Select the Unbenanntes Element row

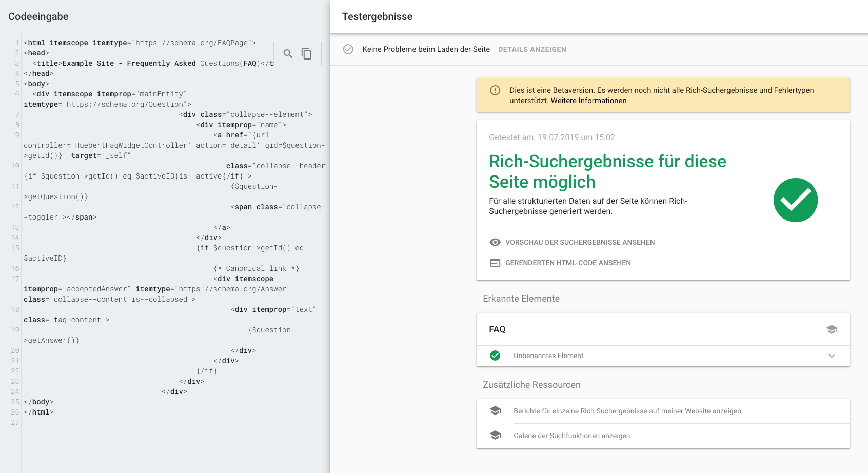[663, 356]
